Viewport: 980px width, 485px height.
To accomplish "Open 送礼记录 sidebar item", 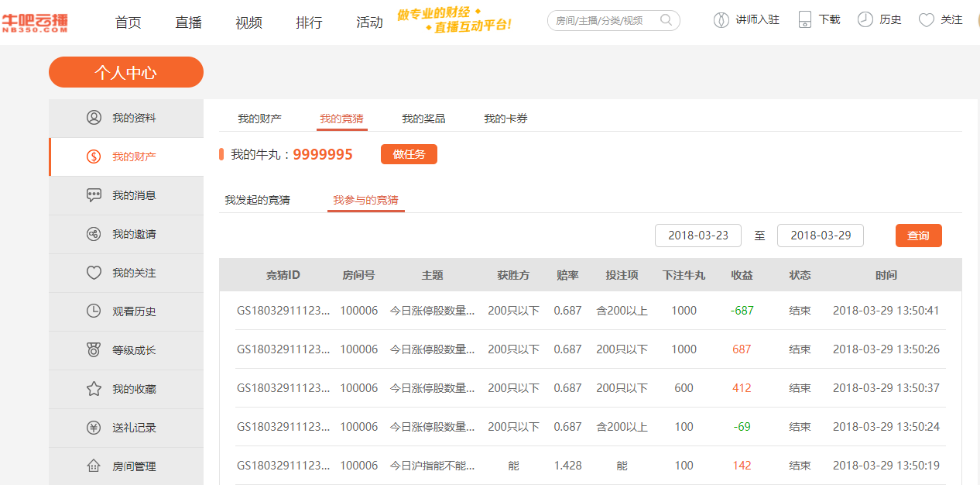I will click(x=126, y=428).
